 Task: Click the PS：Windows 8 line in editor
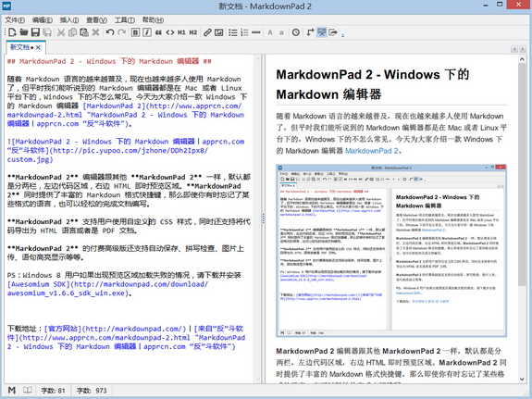[124, 275]
